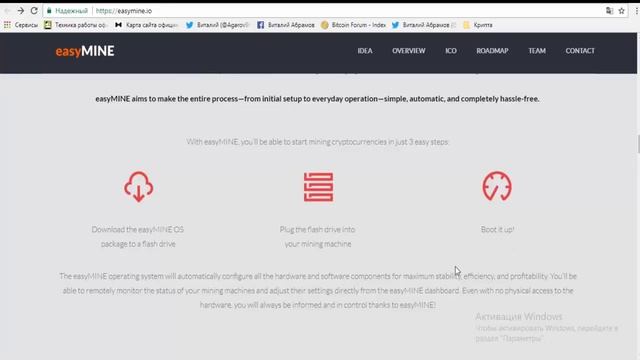
Task: Open the Bitcoin Forum - Index bookmark
Action: coord(353,25)
